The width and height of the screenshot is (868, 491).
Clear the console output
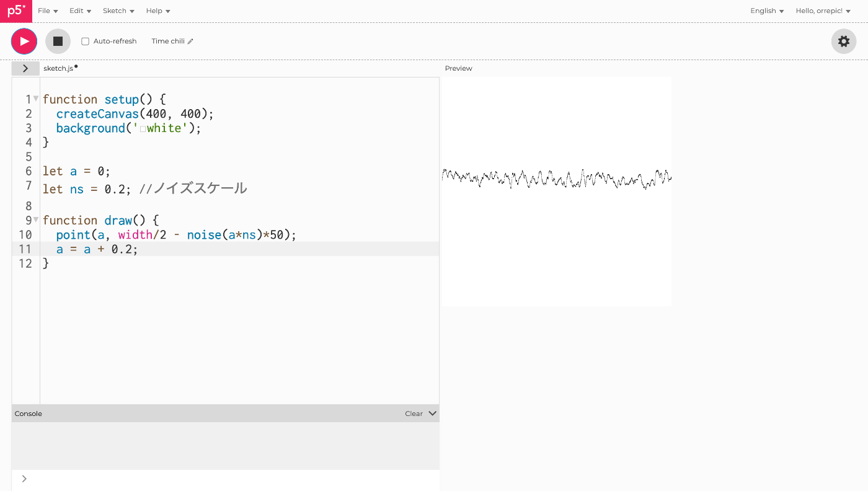tap(414, 414)
